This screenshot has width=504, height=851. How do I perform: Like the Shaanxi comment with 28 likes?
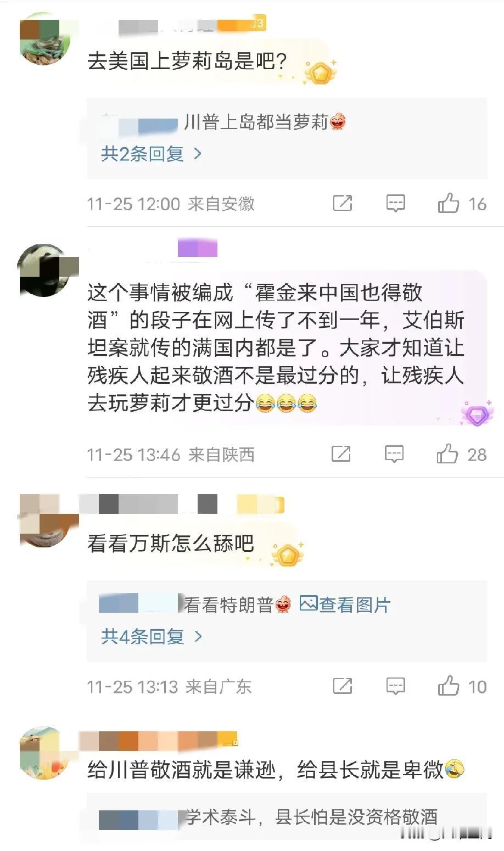[x=447, y=454]
